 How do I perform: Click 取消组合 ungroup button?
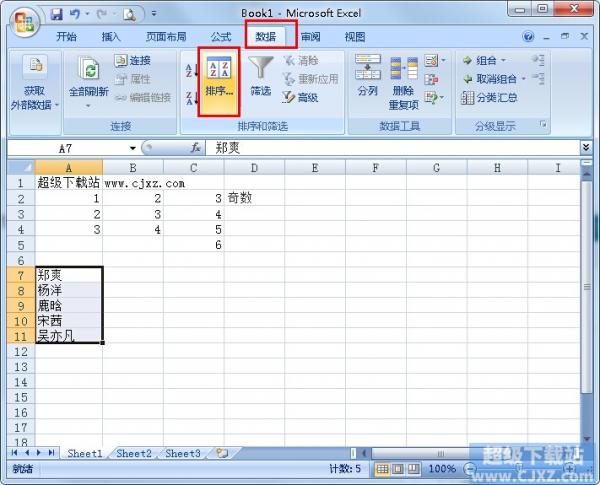point(490,79)
